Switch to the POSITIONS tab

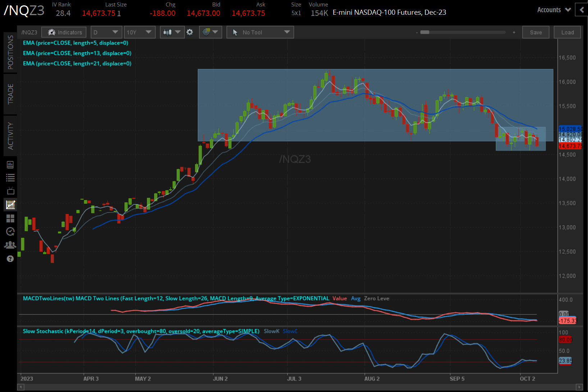click(10, 52)
